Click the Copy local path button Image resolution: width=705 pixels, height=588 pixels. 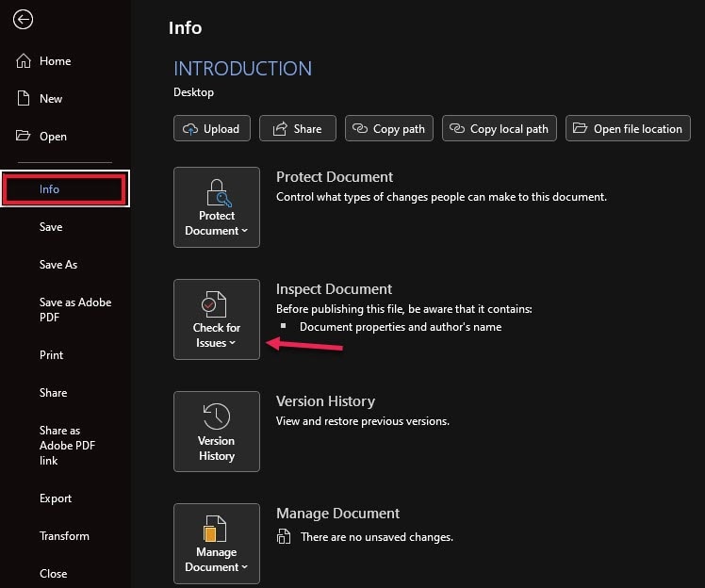500,129
